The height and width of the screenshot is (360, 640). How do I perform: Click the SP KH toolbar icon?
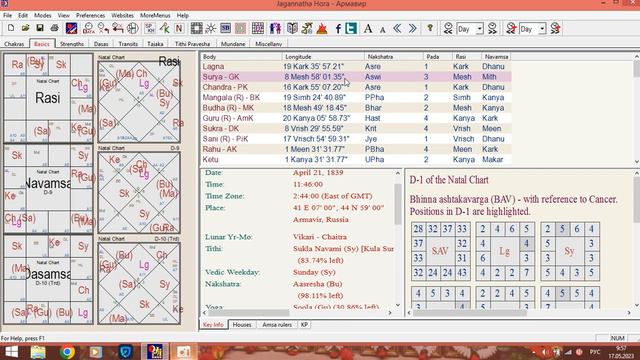coord(150,28)
